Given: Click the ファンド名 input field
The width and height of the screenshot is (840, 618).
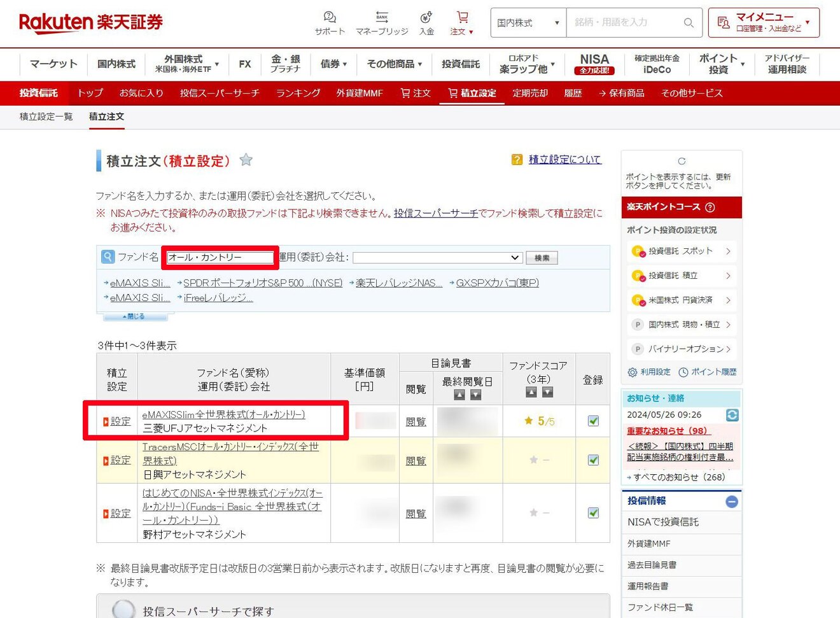Looking at the screenshot, I should (x=220, y=257).
